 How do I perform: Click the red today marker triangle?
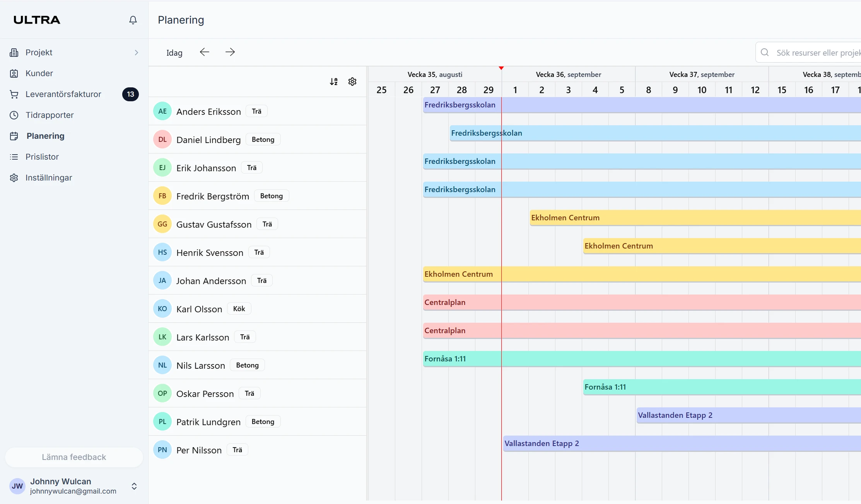501,68
